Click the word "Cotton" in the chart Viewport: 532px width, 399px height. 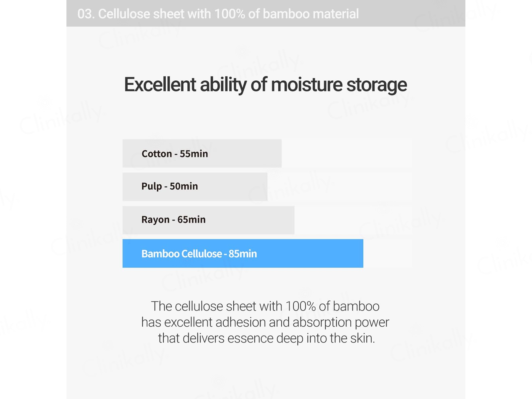pos(157,154)
